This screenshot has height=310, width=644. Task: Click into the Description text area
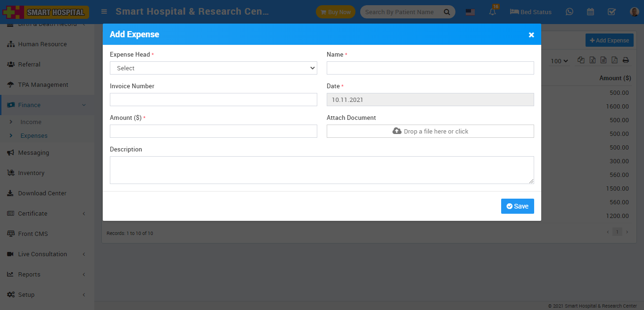(322, 170)
